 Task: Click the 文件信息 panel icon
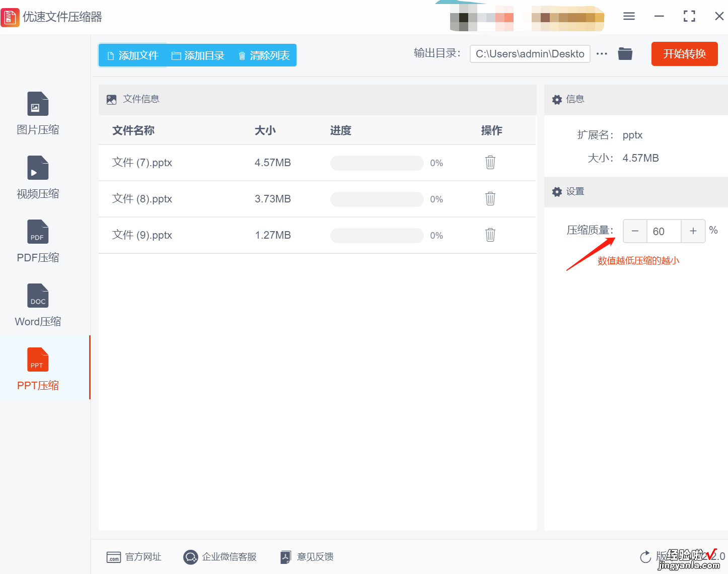coord(112,100)
